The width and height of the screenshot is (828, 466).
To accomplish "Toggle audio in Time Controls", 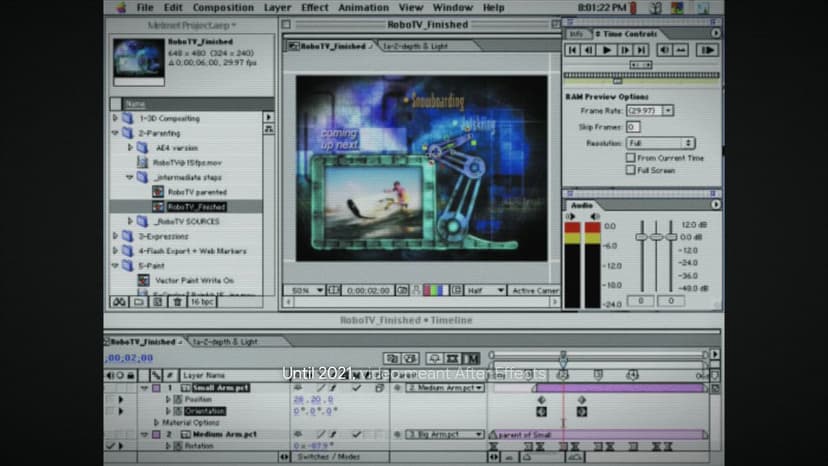I will 664,50.
